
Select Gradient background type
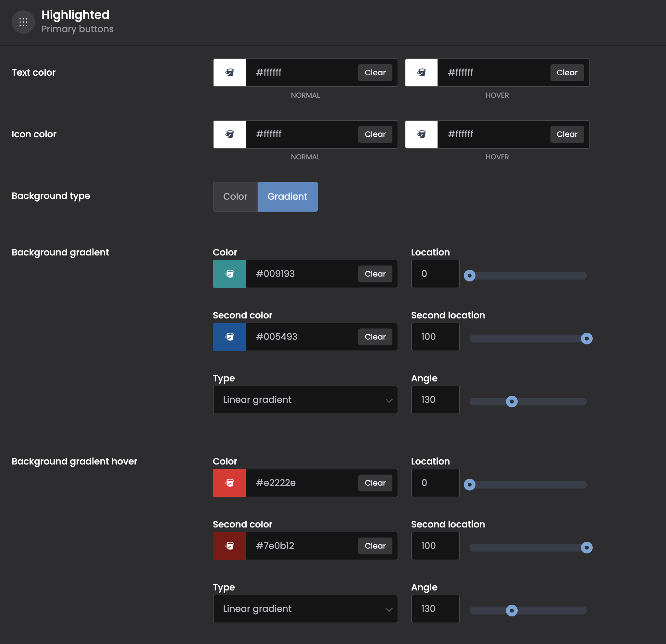coord(287,196)
